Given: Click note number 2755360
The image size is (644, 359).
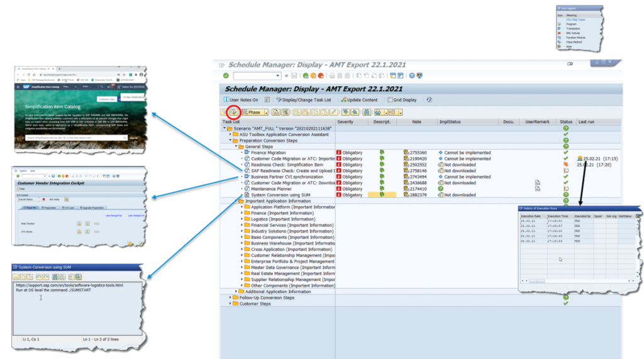Looking at the screenshot, I should tap(418, 152).
